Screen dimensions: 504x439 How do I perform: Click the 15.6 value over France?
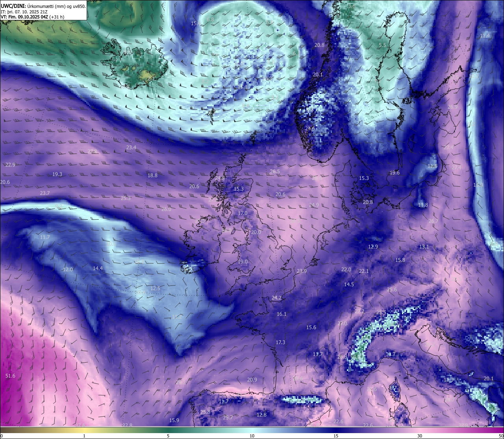(x=311, y=327)
